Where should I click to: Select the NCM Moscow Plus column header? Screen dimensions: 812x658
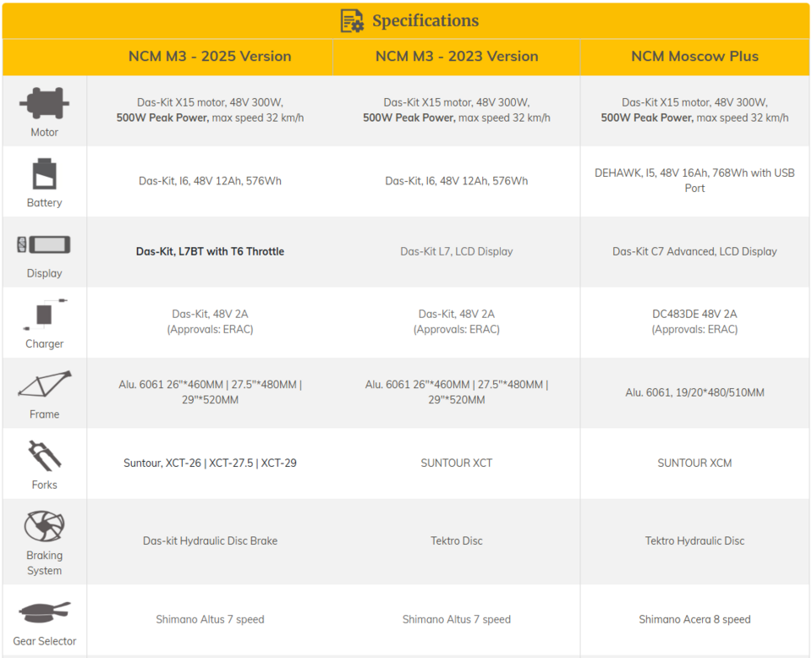click(x=694, y=56)
